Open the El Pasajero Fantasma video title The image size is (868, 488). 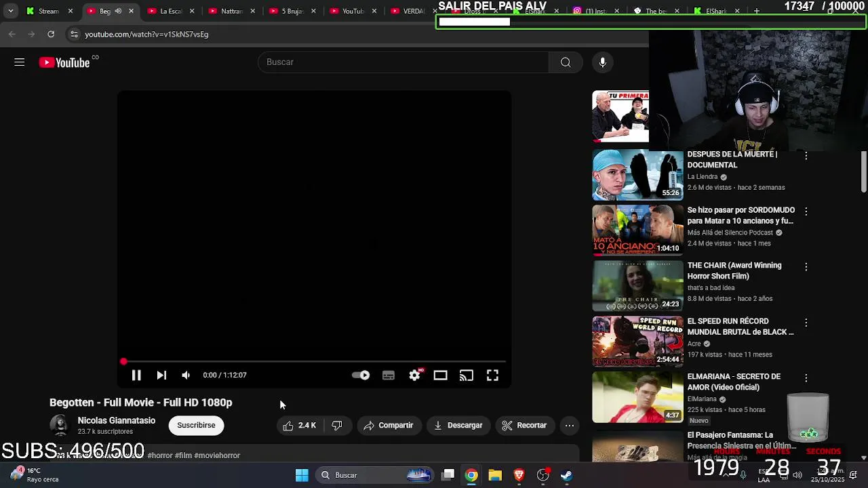(x=741, y=440)
